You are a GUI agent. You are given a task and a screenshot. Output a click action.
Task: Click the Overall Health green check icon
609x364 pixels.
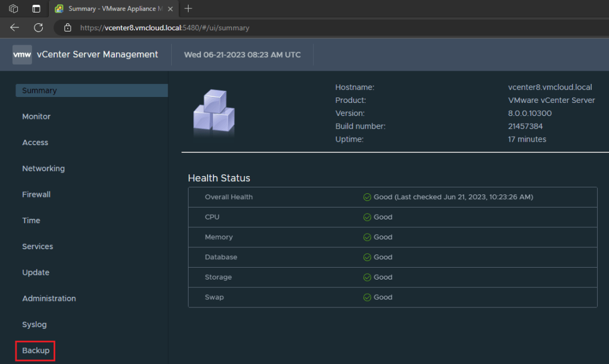coord(367,197)
